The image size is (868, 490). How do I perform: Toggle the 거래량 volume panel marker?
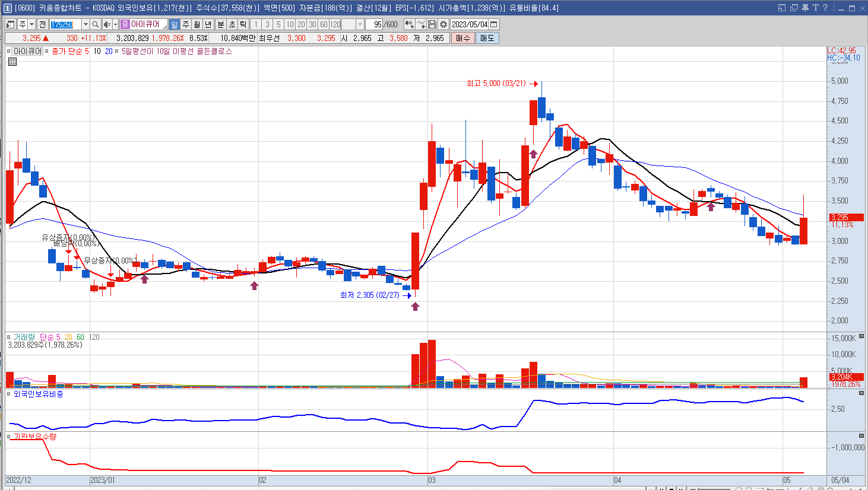[x=9, y=337]
